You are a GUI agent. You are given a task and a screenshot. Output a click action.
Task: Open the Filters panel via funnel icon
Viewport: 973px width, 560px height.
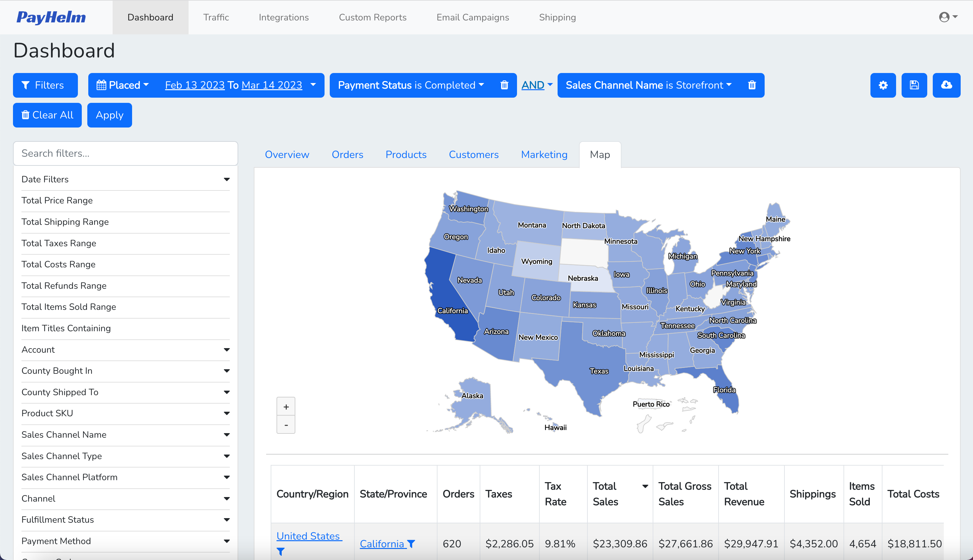pos(26,85)
